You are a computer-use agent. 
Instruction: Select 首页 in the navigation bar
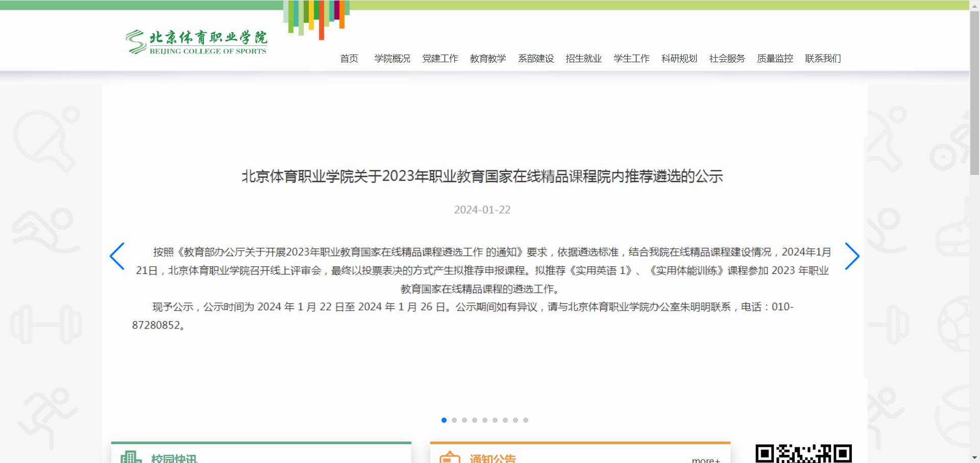tap(350, 58)
